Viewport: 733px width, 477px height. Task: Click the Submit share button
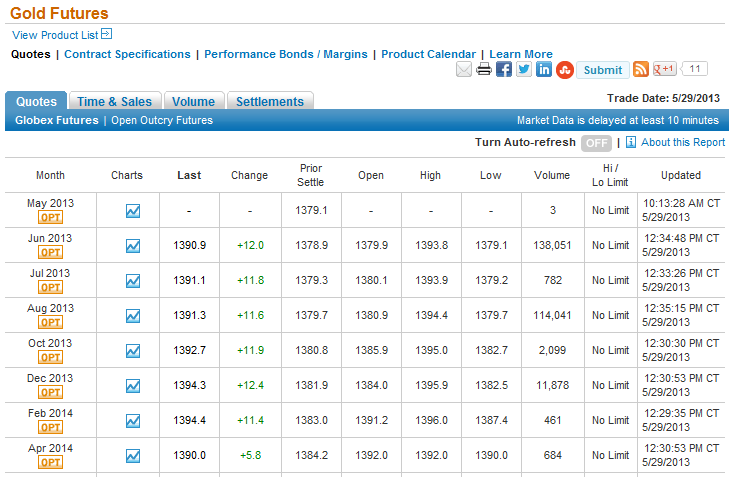click(603, 70)
